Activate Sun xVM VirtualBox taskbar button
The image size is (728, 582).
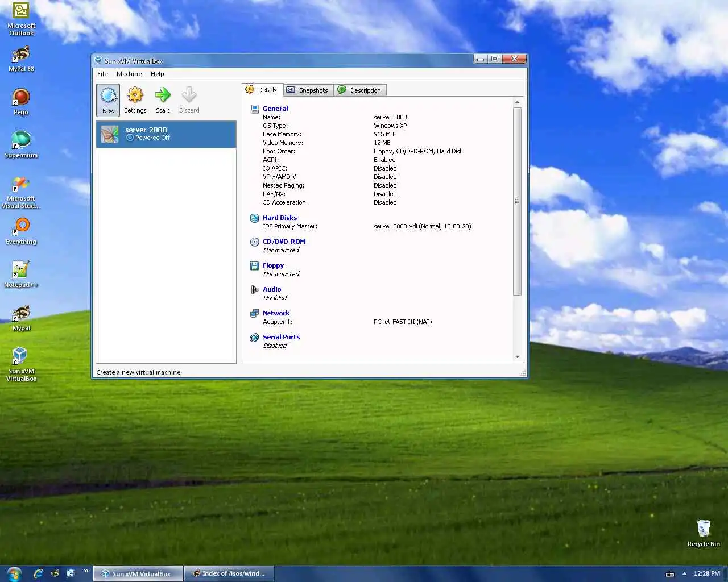tap(138, 573)
